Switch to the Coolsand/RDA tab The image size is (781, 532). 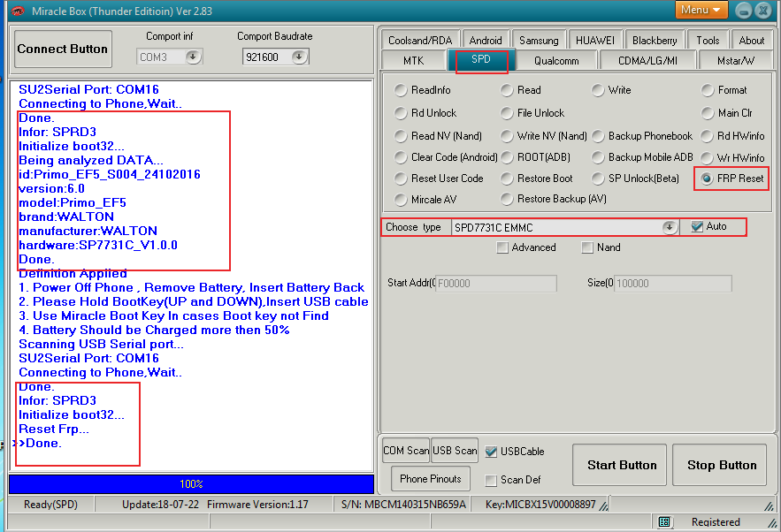(420, 41)
